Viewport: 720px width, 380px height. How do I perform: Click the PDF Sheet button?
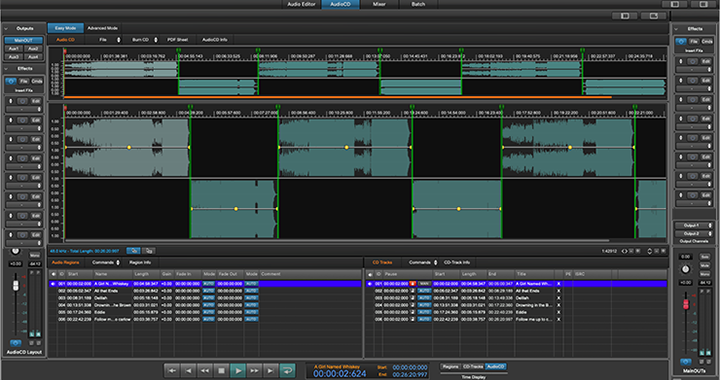(178, 40)
